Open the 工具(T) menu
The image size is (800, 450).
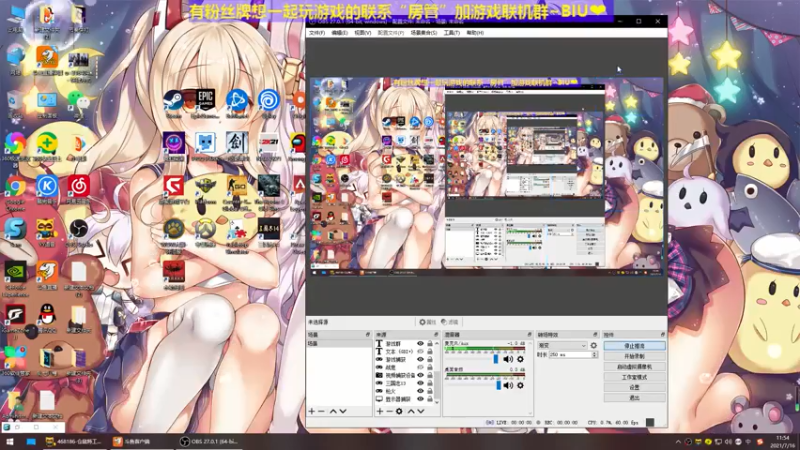452,33
